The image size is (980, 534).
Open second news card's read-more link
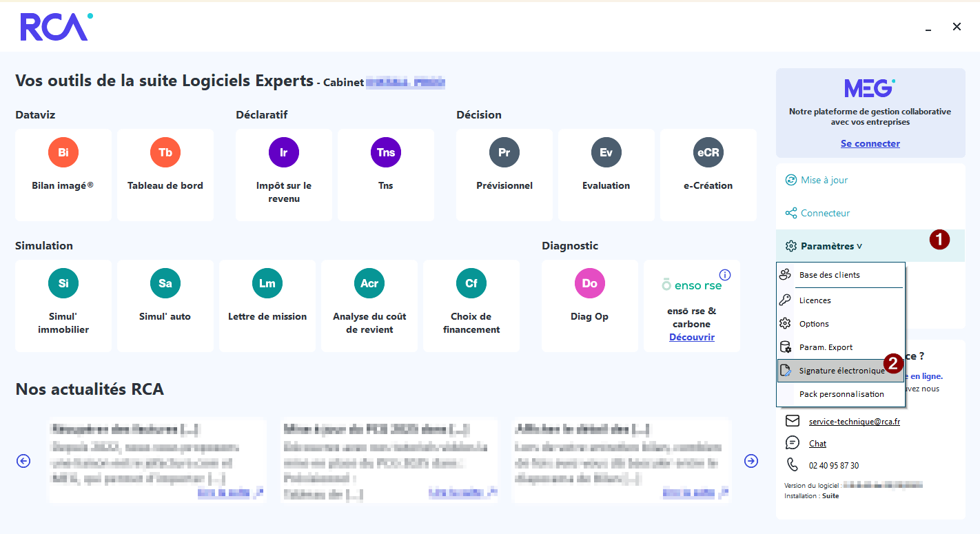[x=462, y=492]
